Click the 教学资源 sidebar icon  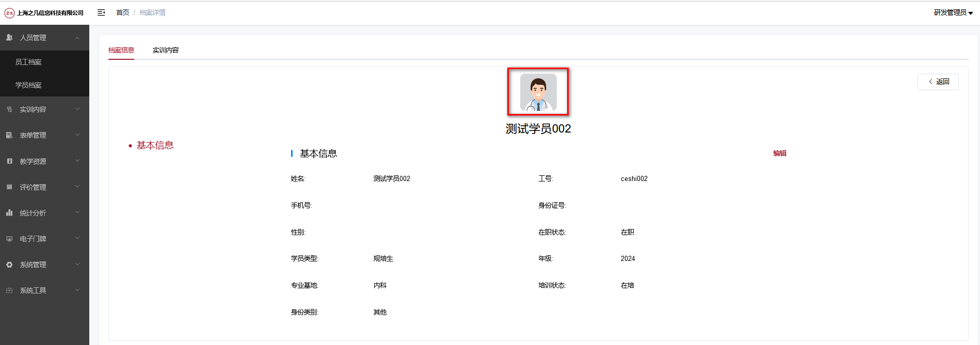(9, 161)
